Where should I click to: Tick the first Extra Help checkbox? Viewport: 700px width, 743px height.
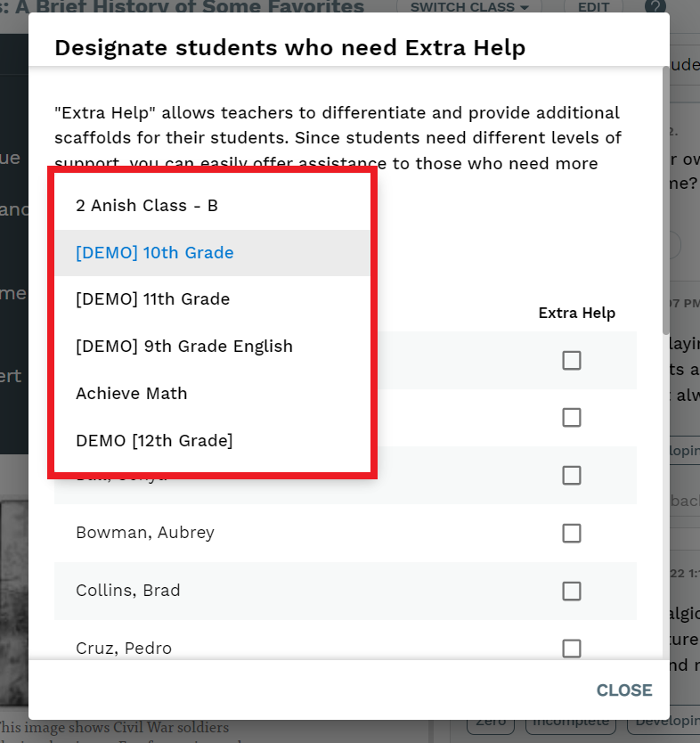pyautogui.click(x=572, y=360)
